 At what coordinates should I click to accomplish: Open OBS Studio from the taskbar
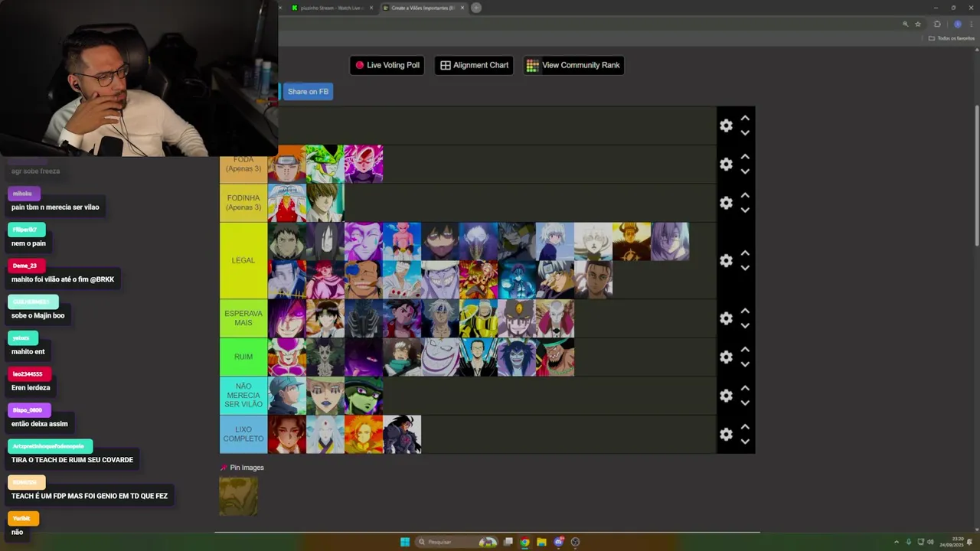[x=576, y=542]
